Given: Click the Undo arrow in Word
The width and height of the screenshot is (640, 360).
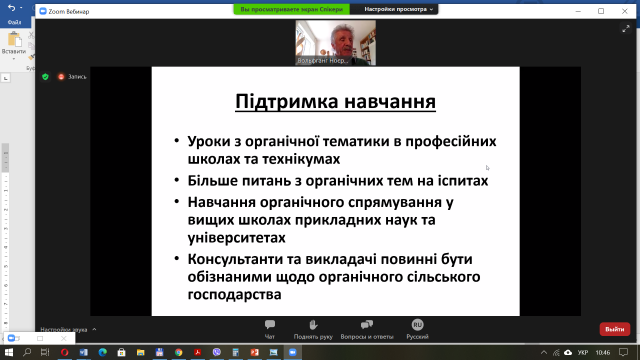Looking at the screenshot, I should pyautogui.click(x=11, y=8).
